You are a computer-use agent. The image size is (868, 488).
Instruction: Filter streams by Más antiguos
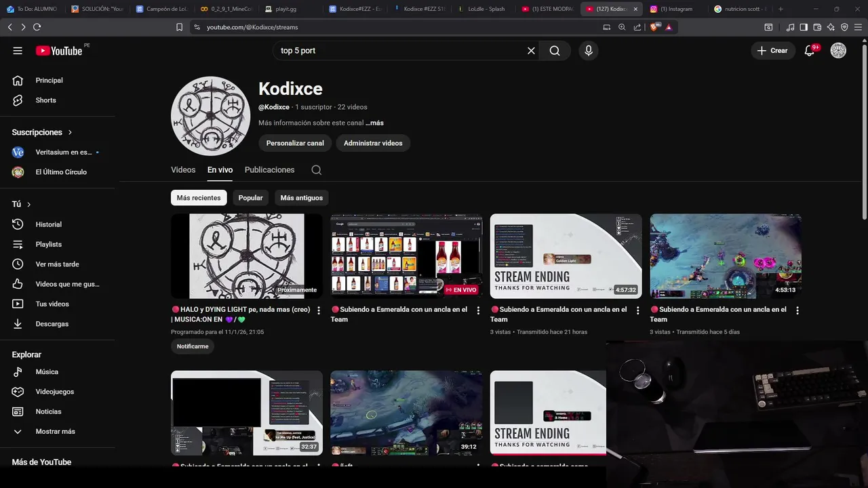[x=301, y=198]
